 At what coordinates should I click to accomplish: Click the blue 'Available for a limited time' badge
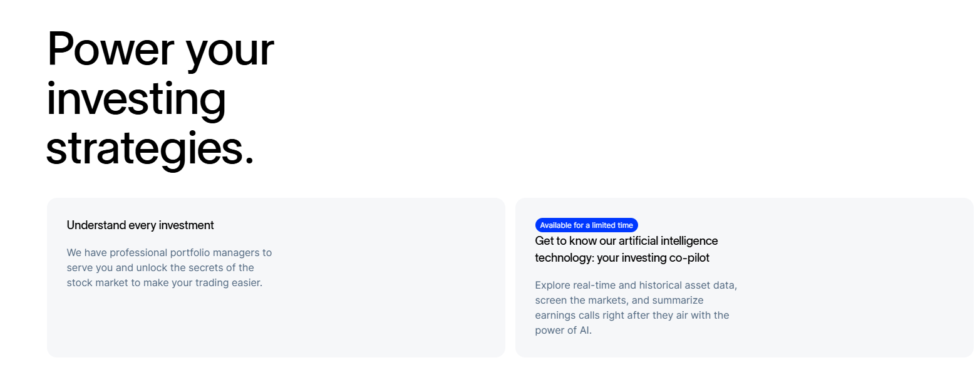coord(587,225)
